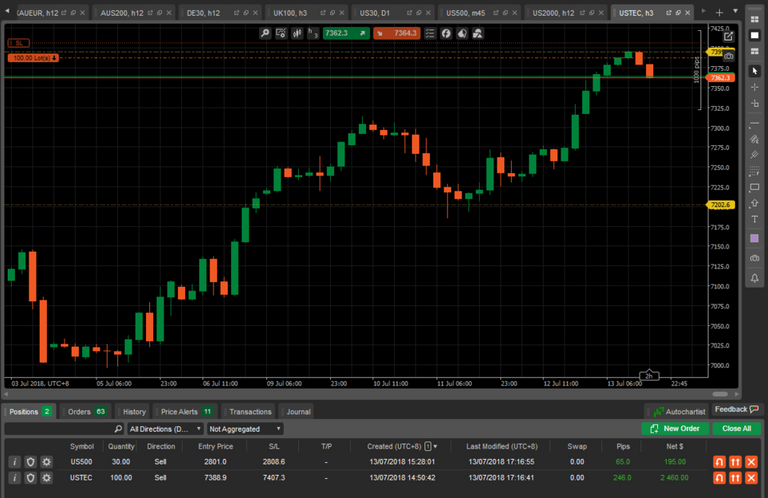
Task: Click the purple color swatch in sidebar
Action: (755, 238)
